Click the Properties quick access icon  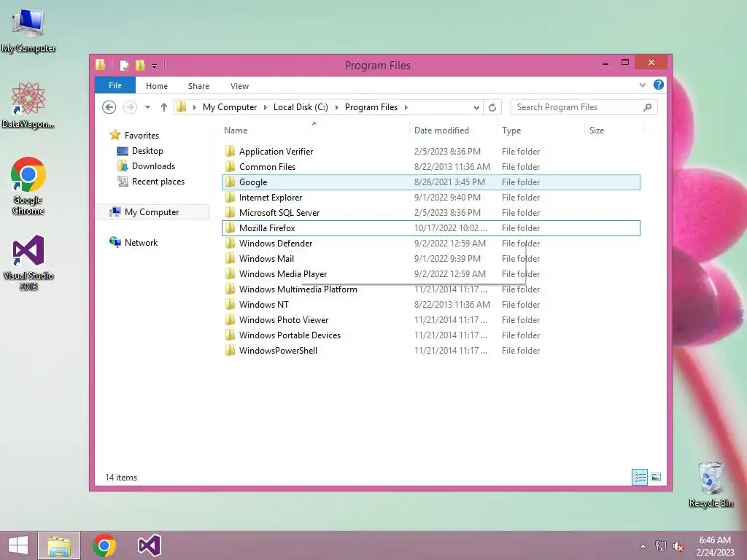click(x=124, y=65)
